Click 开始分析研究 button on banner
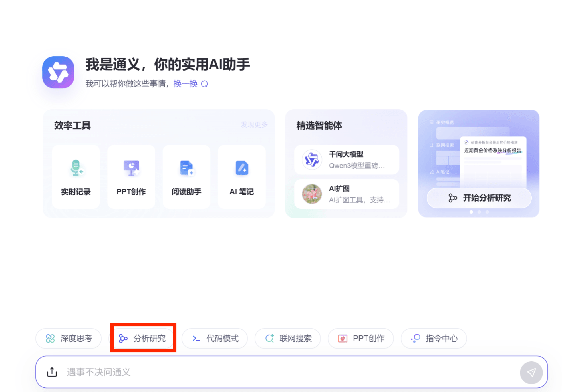The image size is (562, 392). click(x=479, y=198)
